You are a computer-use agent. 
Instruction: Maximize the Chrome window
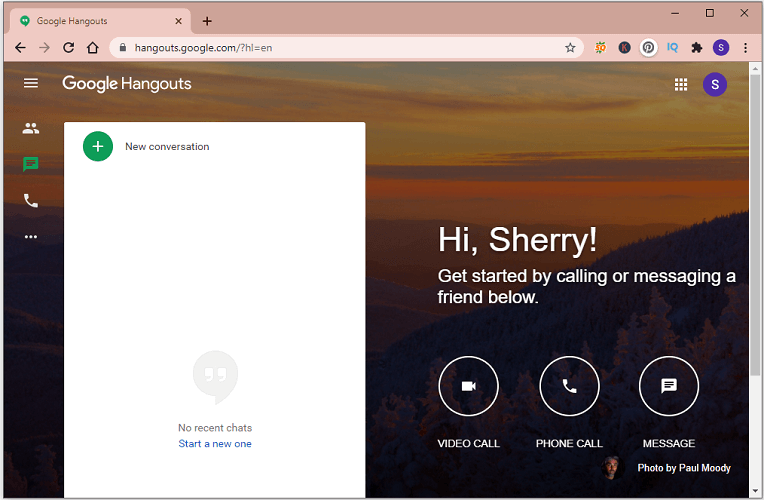click(x=710, y=13)
